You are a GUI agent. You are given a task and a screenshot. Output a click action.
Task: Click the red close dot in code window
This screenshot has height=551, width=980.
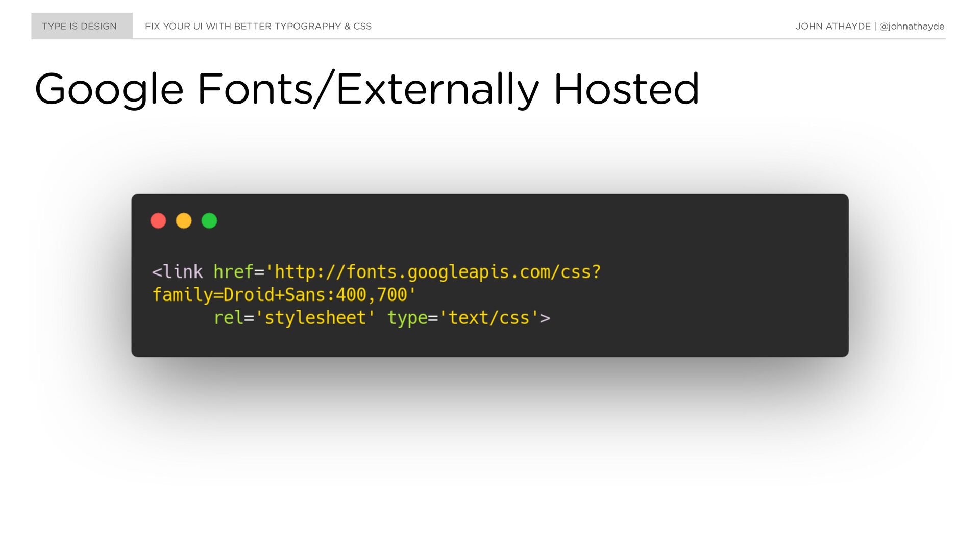(x=158, y=221)
